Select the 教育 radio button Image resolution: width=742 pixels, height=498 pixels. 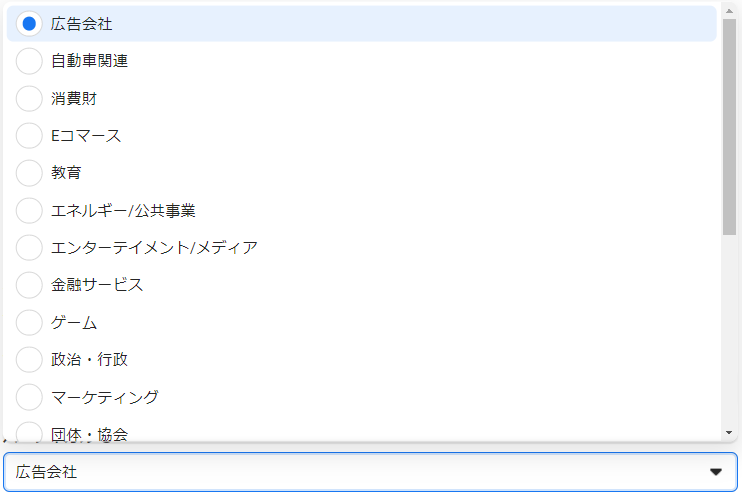click(x=30, y=173)
